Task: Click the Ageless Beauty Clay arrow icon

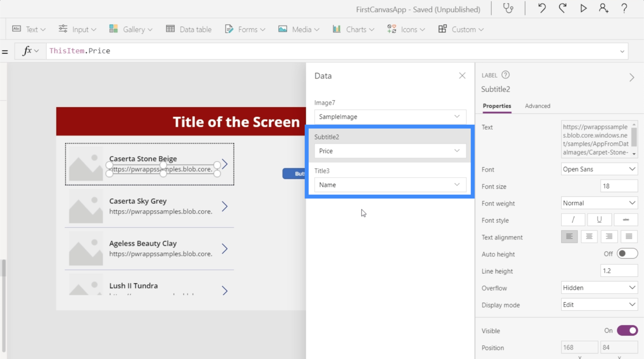Action: [225, 249]
